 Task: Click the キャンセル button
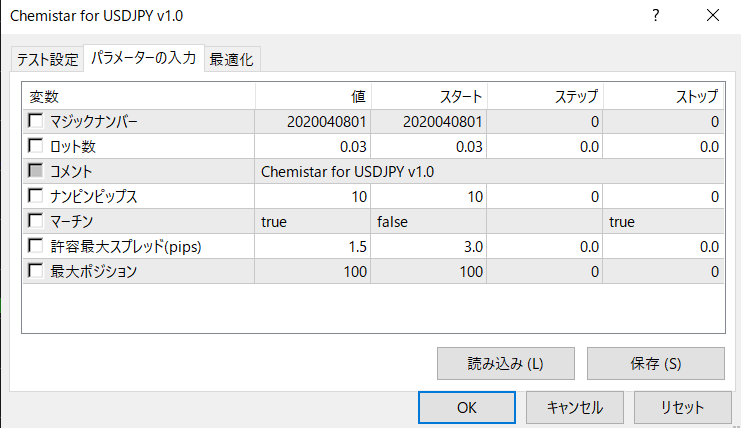point(575,407)
